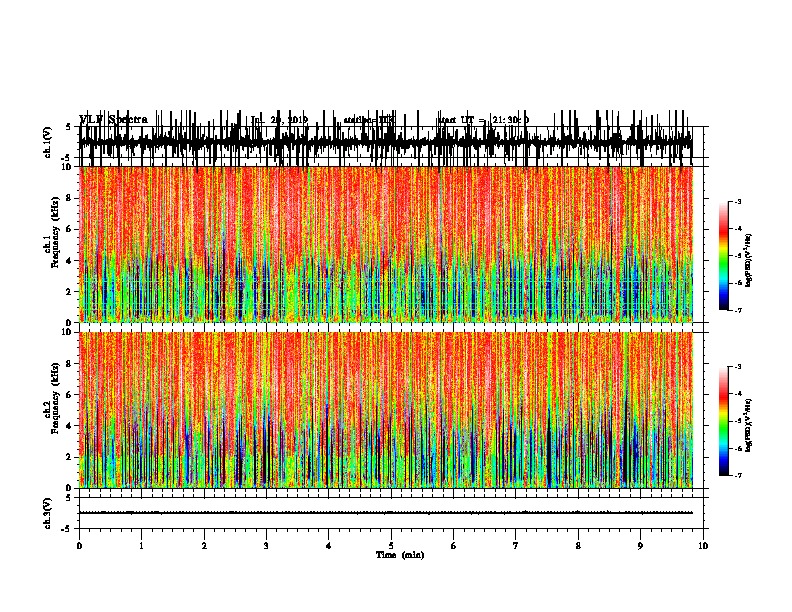Image resolution: width=792 pixels, height=612 pixels.
Task: Click the station label in plot header
Action: coord(369,120)
